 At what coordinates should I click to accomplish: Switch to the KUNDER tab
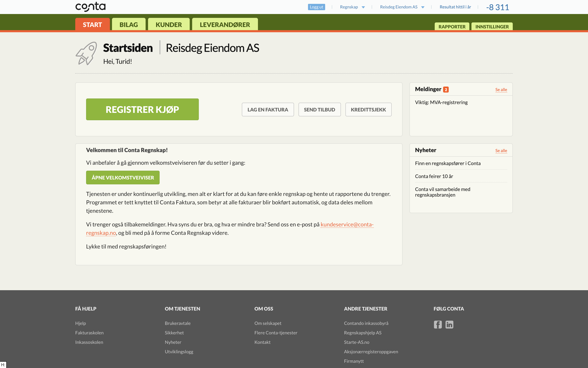pos(169,24)
